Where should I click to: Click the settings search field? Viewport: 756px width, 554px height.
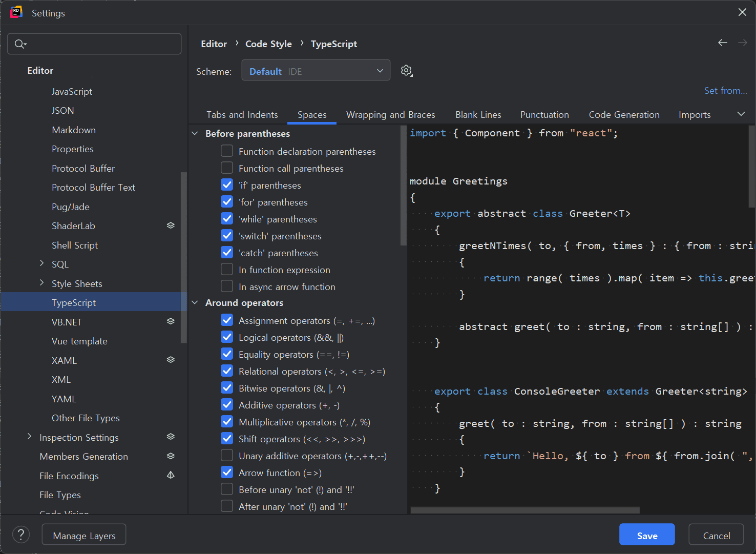(x=95, y=44)
